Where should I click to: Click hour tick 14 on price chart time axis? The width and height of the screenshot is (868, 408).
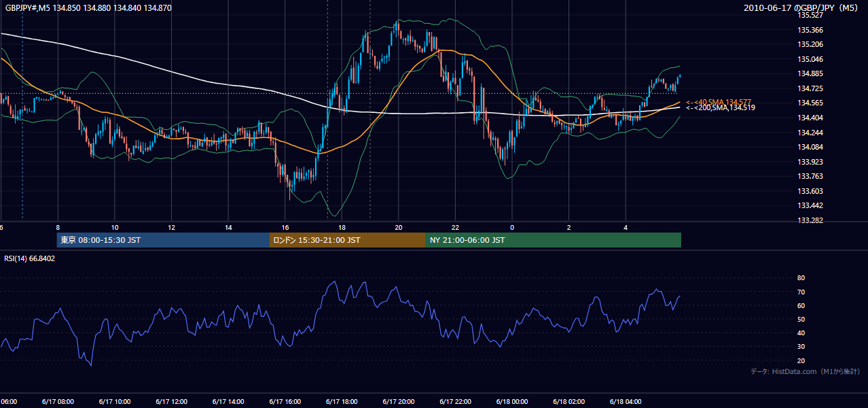[x=229, y=227]
